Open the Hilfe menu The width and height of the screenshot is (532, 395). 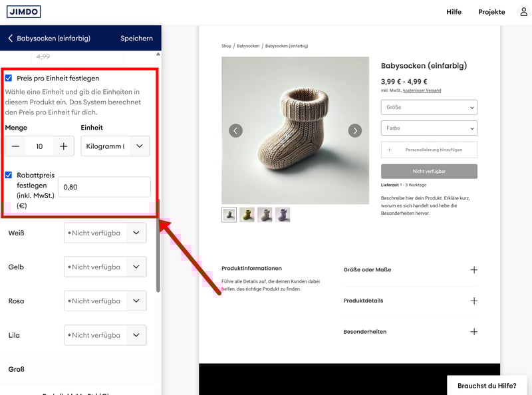point(454,12)
